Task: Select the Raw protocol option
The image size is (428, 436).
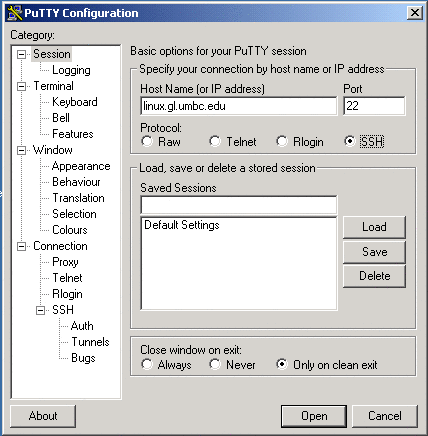Action: (x=147, y=141)
